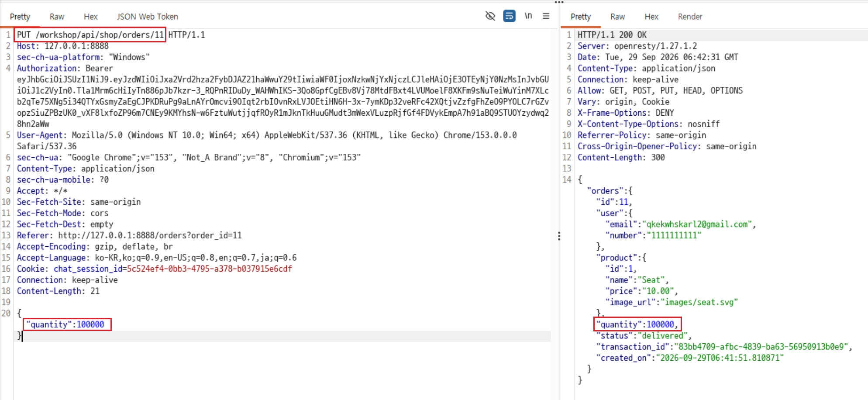
Task: Click the transaction_id UUID value
Action: coord(761,347)
